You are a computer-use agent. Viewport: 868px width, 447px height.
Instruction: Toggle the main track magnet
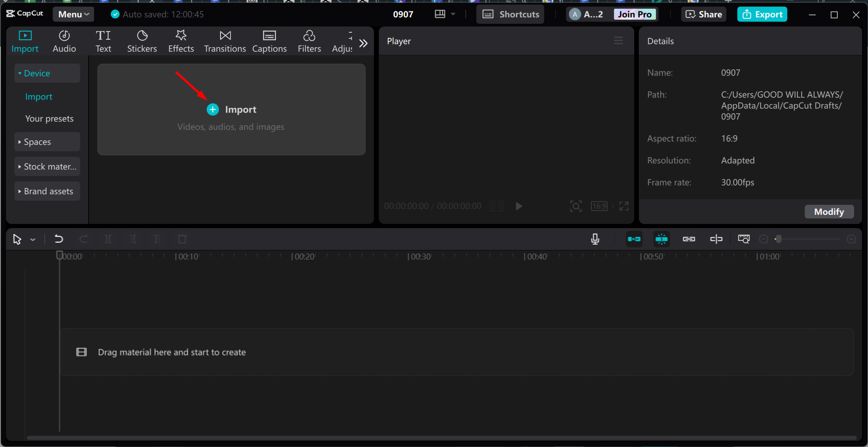click(634, 239)
